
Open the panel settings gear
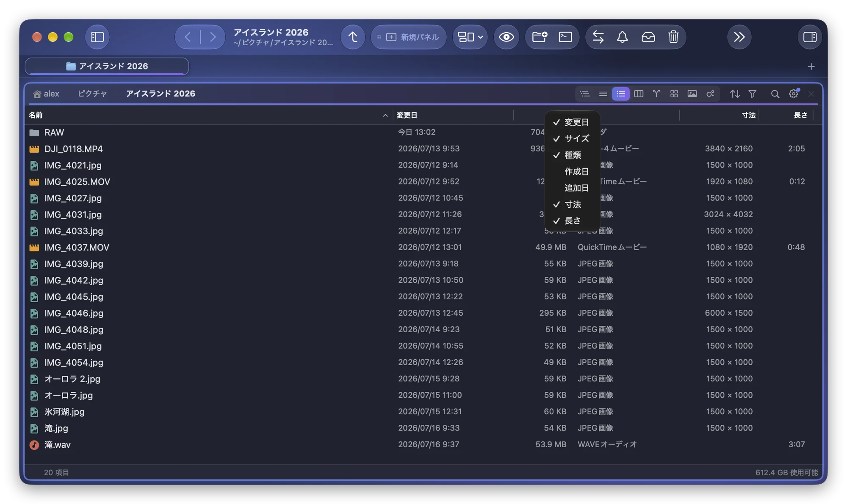794,94
